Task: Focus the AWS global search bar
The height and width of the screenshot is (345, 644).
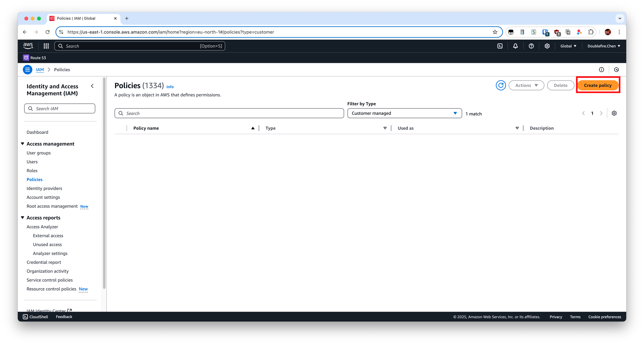Action: pos(139,46)
